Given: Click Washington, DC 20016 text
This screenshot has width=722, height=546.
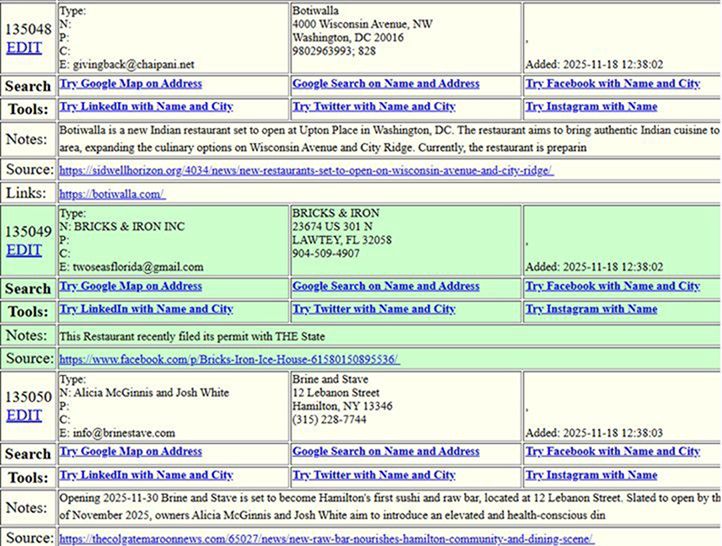Looking at the screenshot, I should 348,37.
